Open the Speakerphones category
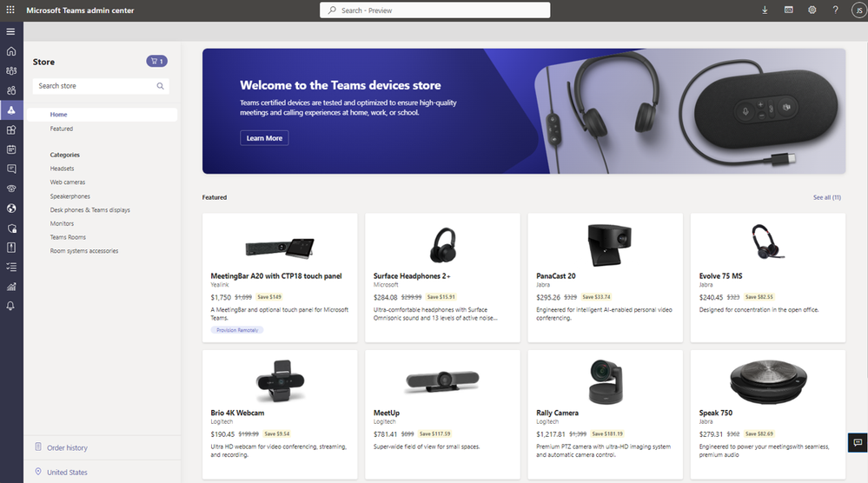Screen dimensions: 868x483 70,195
